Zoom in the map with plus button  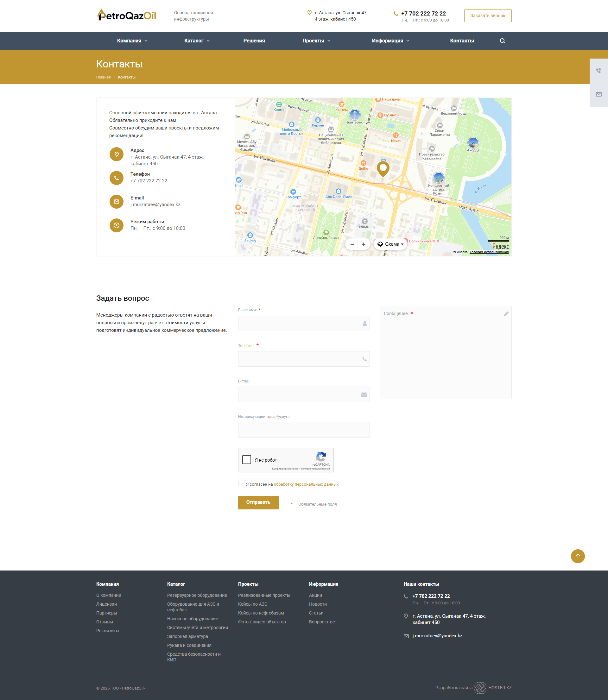(364, 244)
